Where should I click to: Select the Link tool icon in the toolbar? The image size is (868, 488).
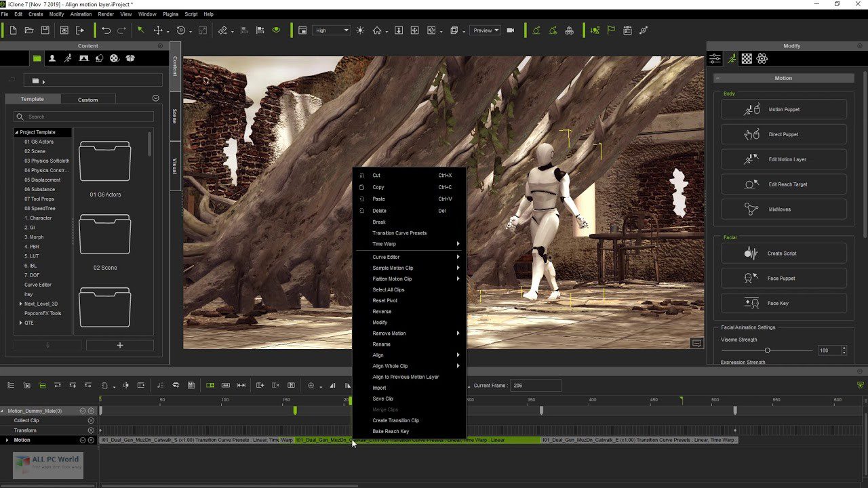point(223,30)
